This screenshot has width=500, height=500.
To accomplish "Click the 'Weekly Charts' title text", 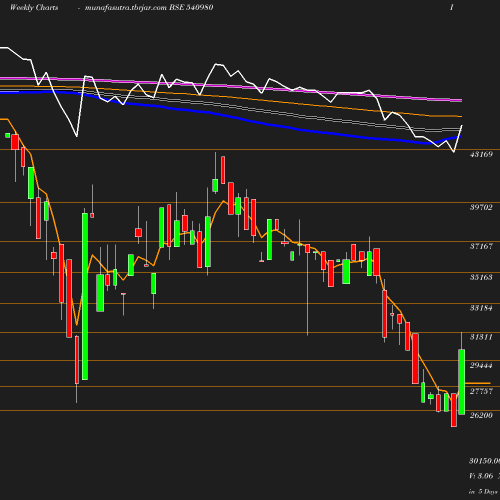I will tap(34, 8).
